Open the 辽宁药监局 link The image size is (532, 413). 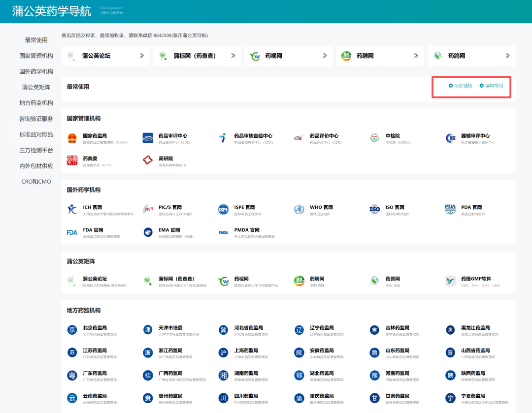click(x=322, y=327)
